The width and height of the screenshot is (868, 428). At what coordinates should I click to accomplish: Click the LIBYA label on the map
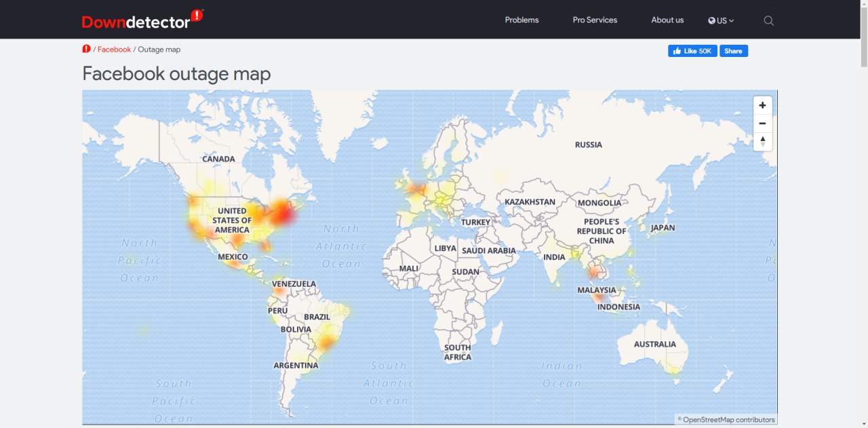tap(445, 248)
